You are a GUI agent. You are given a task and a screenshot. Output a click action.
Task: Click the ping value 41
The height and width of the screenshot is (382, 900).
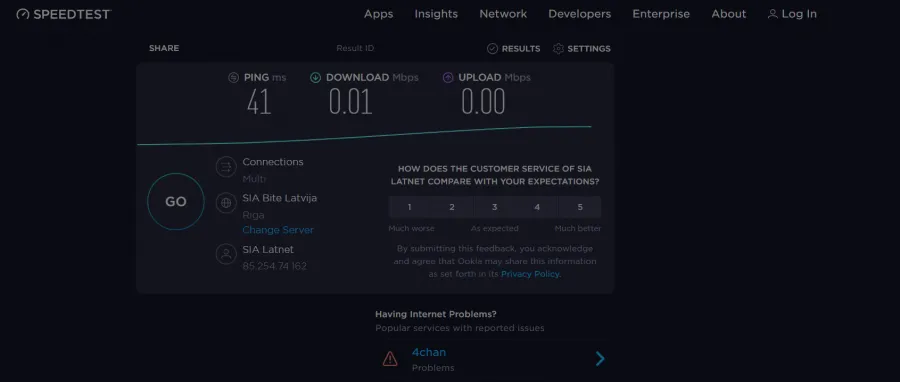(x=259, y=103)
